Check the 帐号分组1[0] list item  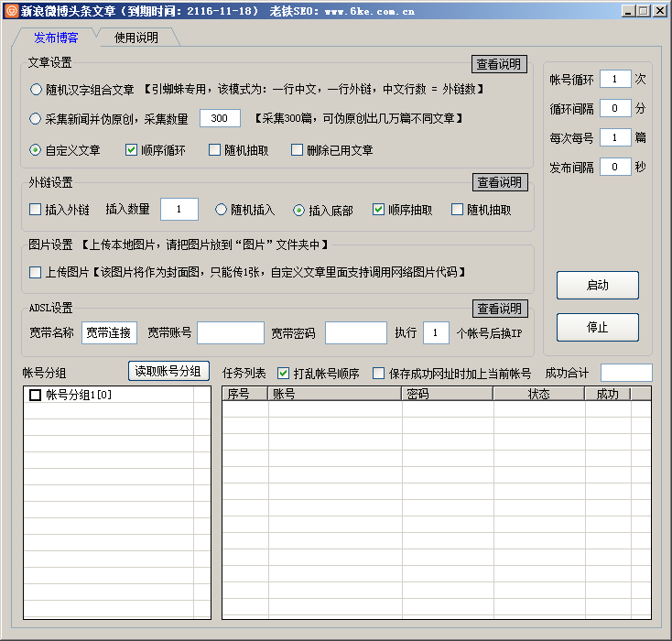[x=36, y=396]
